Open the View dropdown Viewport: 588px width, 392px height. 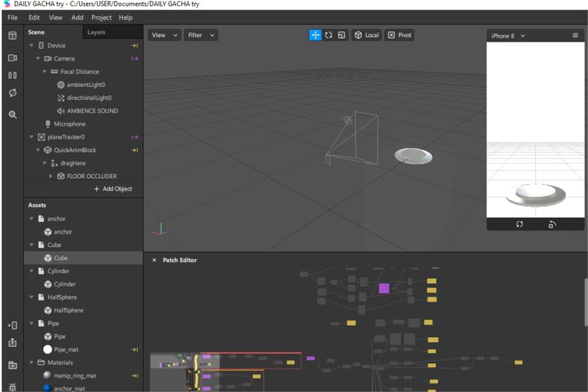pyautogui.click(x=164, y=35)
